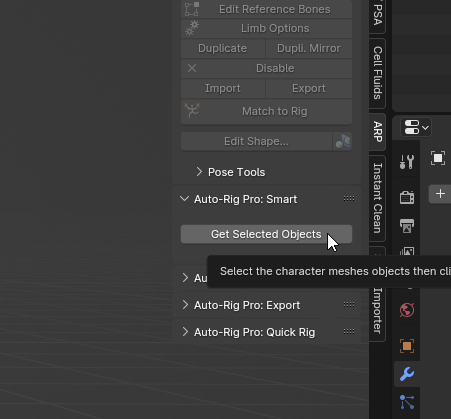
Task: Click the object icon in the Properties header
Action: pyautogui.click(x=438, y=158)
